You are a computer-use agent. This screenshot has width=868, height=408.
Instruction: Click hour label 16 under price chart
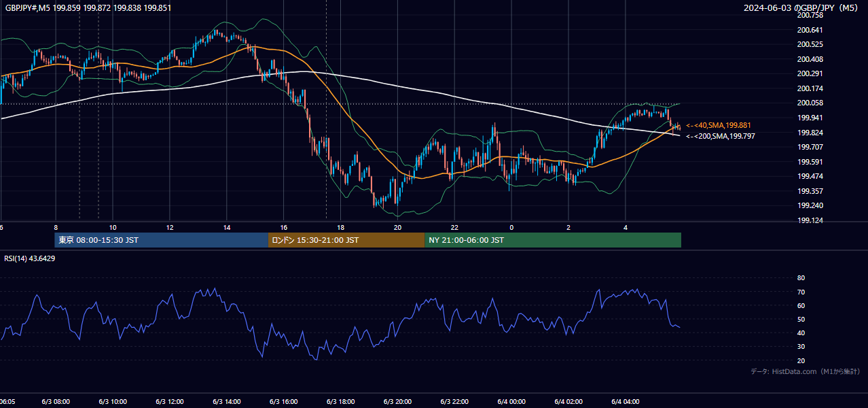pyautogui.click(x=284, y=228)
